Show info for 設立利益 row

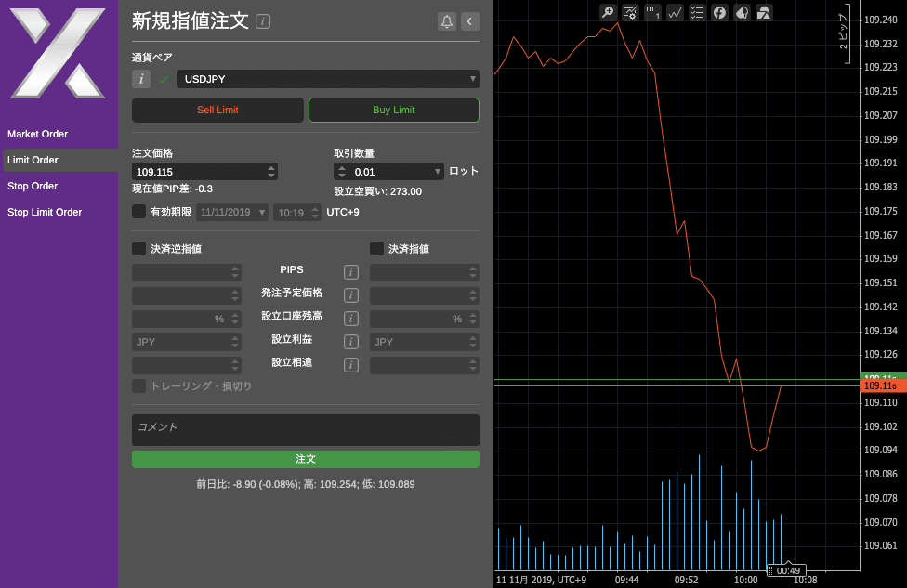[x=351, y=342]
